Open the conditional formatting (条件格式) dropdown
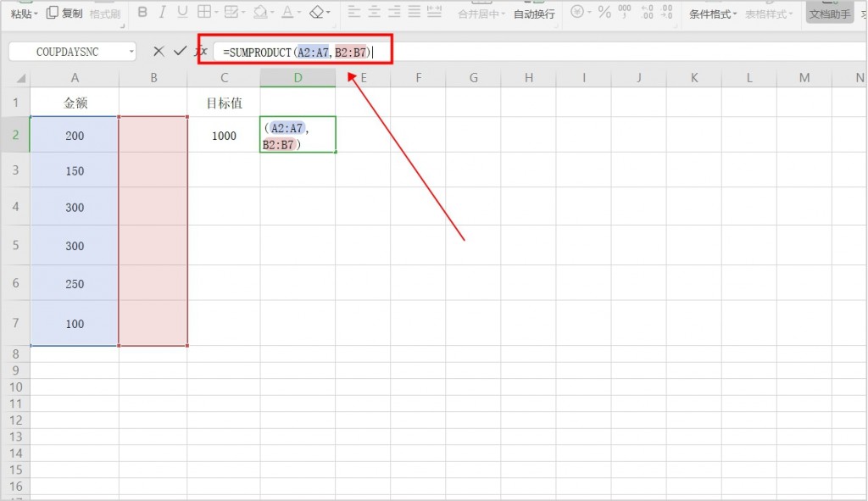Viewport: 868px width, 501px height. (x=713, y=14)
